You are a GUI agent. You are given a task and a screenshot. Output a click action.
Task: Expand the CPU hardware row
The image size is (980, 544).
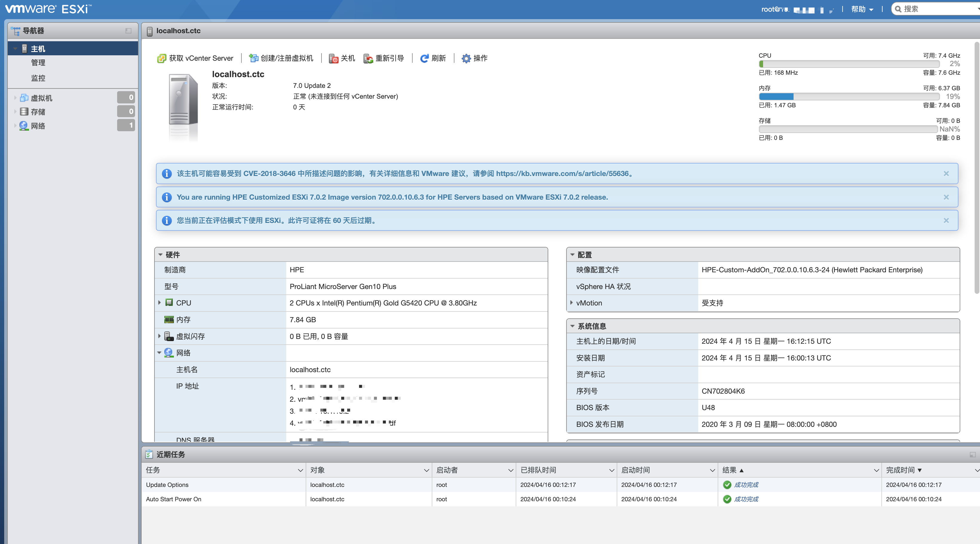160,303
